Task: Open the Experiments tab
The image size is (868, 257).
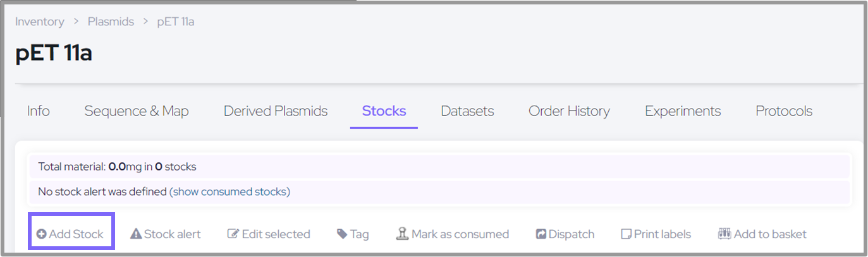Action: click(683, 112)
